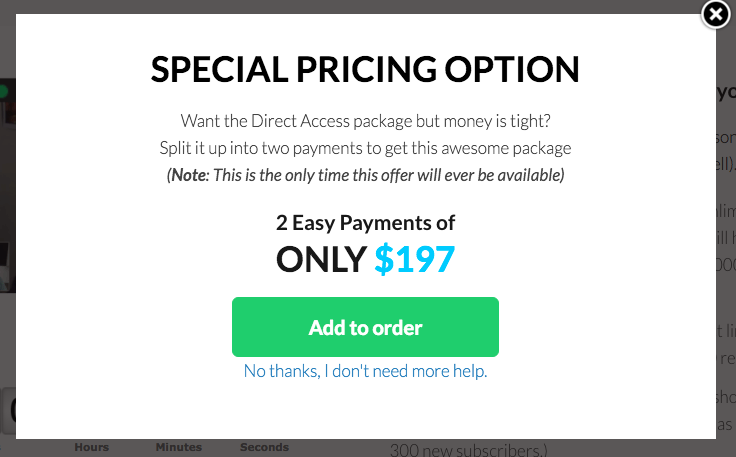Click the Minutes countdown label
This screenshot has height=457, width=736.
(x=179, y=447)
